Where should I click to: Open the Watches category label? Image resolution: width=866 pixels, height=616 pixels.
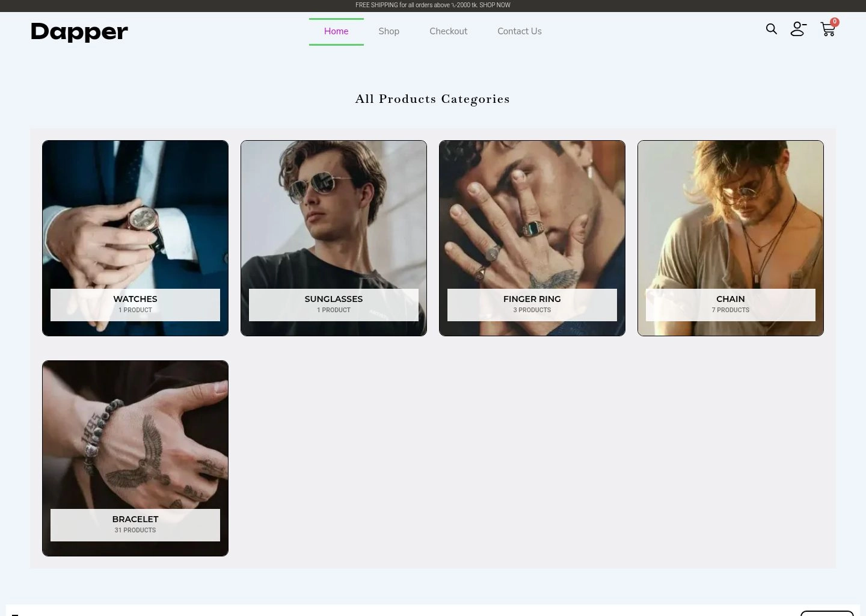click(x=135, y=299)
